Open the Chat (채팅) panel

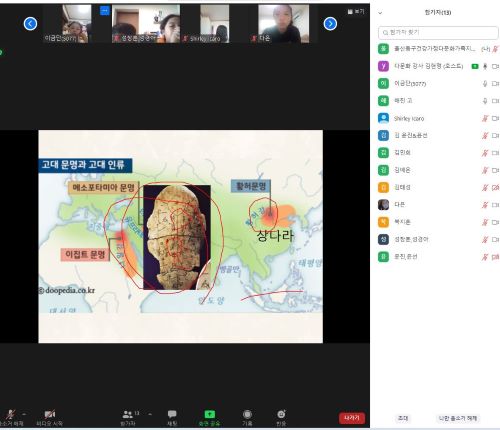point(172,417)
